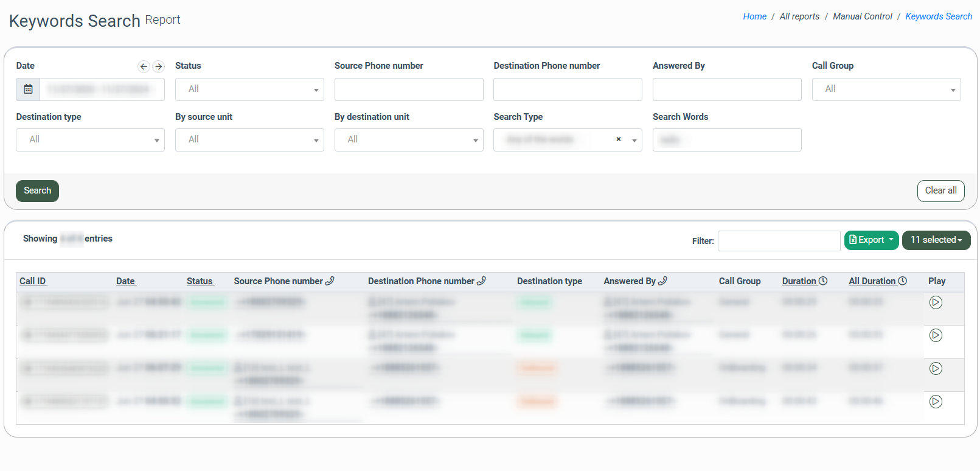Open the Status dropdown

[x=249, y=89]
